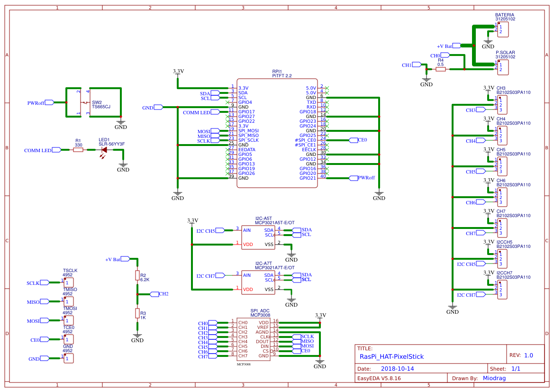Select the BATERIA 31205102 connector symbol
The height and width of the screenshot is (392, 554).
click(x=502, y=28)
